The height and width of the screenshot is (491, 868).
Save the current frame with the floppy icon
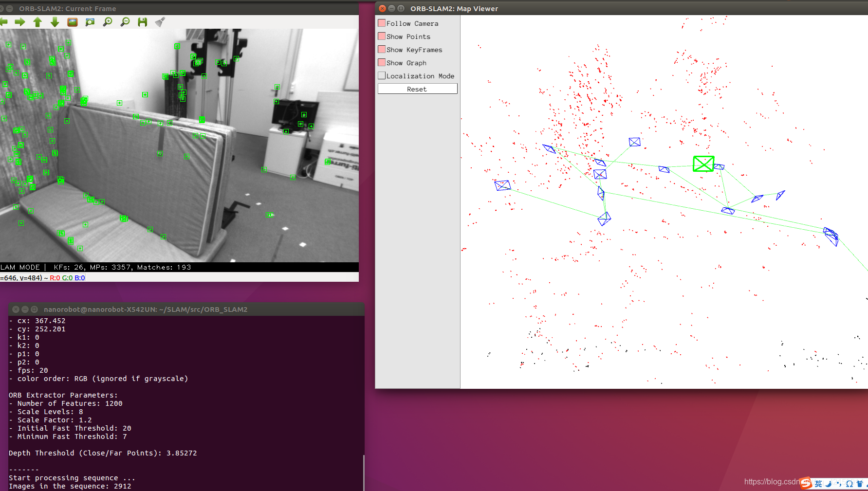click(143, 22)
